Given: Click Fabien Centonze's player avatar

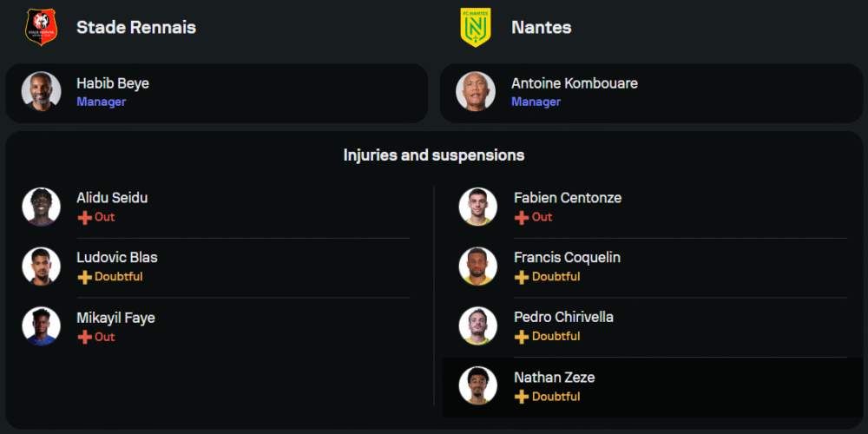Looking at the screenshot, I should pyautogui.click(x=478, y=207).
